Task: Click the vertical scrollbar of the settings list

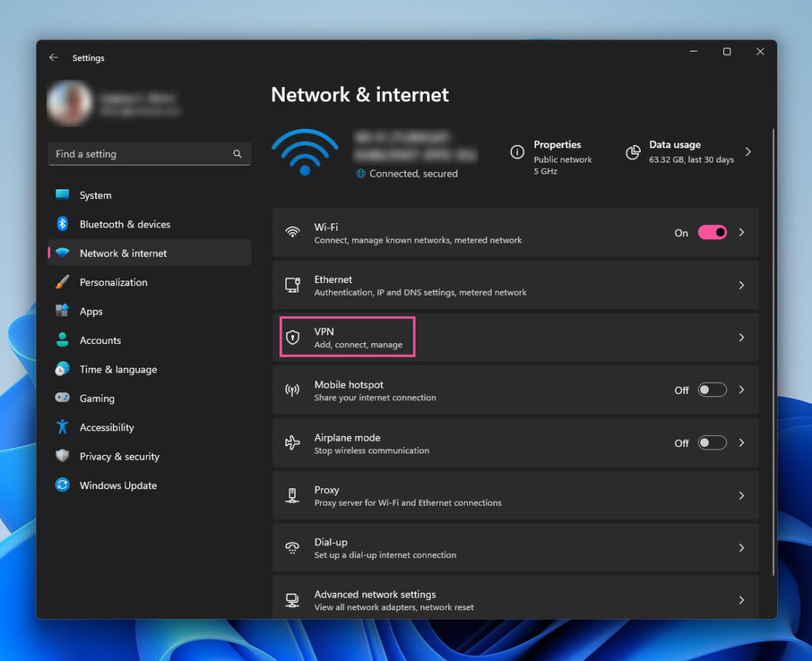Action: tap(773, 349)
